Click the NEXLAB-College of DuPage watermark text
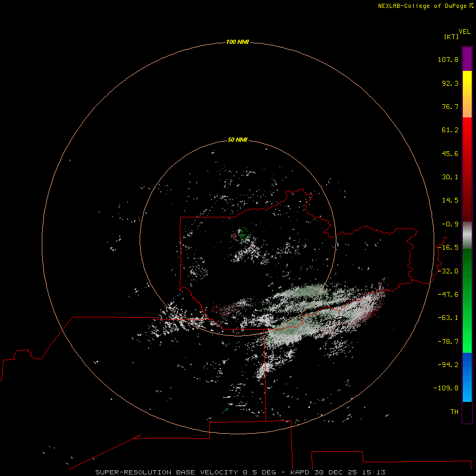The image size is (476, 476). [x=425, y=6]
